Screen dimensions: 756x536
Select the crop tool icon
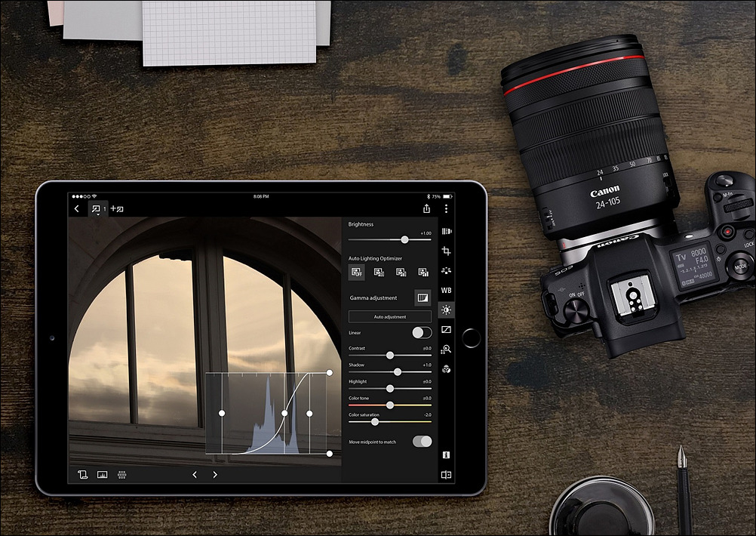tap(447, 251)
